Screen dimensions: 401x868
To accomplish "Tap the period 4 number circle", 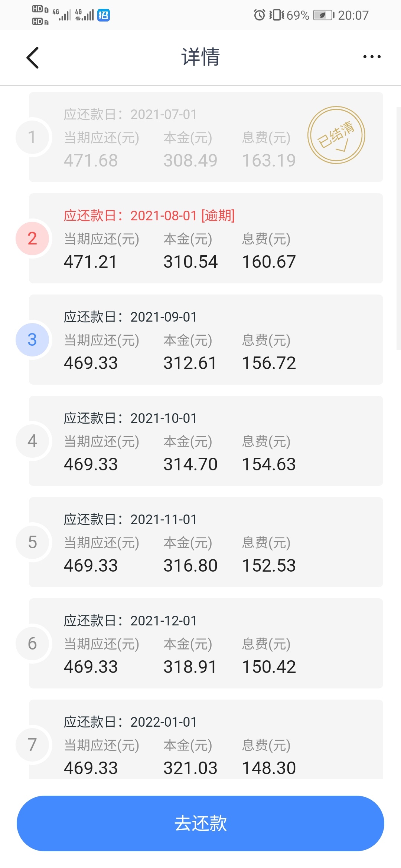I will point(32,441).
